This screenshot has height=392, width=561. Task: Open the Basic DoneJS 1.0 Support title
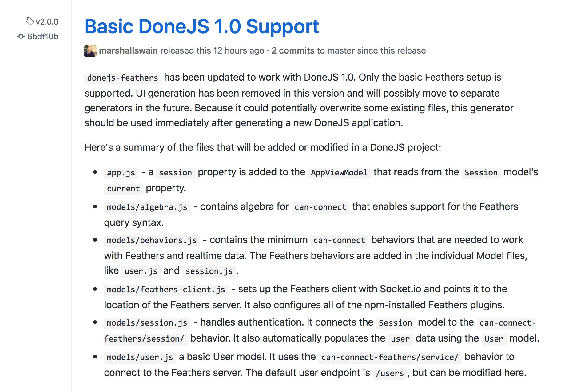pyautogui.click(x=201, y=26)
